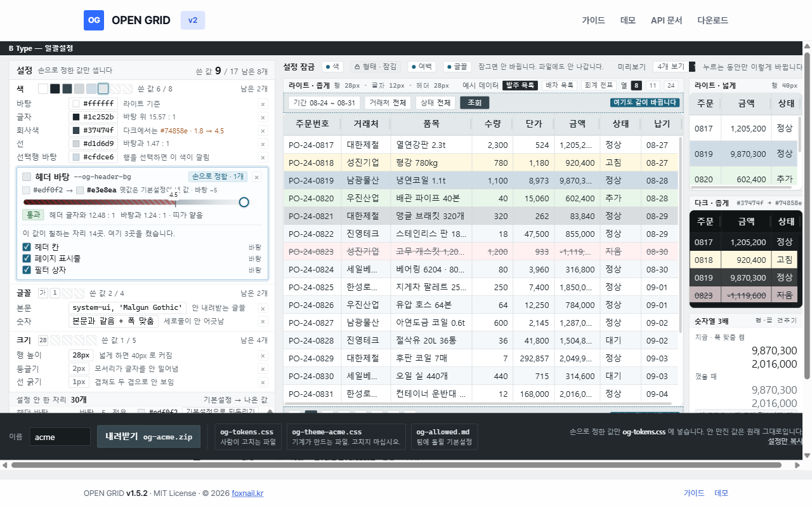Open the 바탕 #ffffff color value
The height and width of the screenshot is (508, 812).
(x=93, y=104)
